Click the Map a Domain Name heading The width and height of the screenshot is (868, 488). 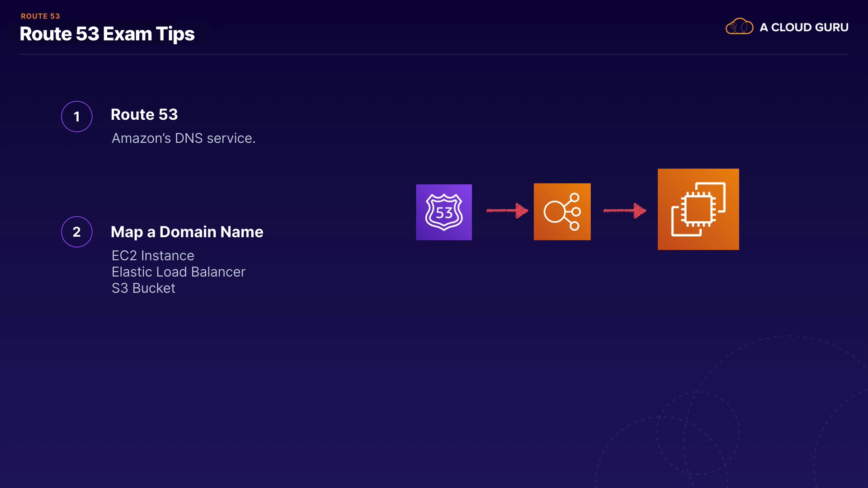coord(187,232)
